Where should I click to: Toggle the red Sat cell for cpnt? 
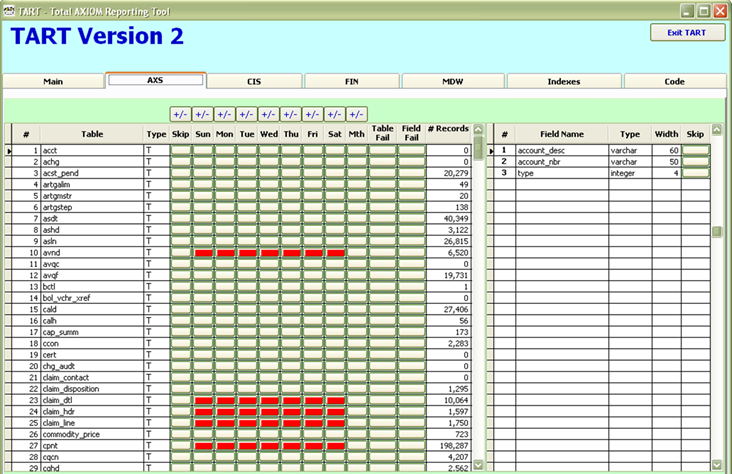[336, 446]
